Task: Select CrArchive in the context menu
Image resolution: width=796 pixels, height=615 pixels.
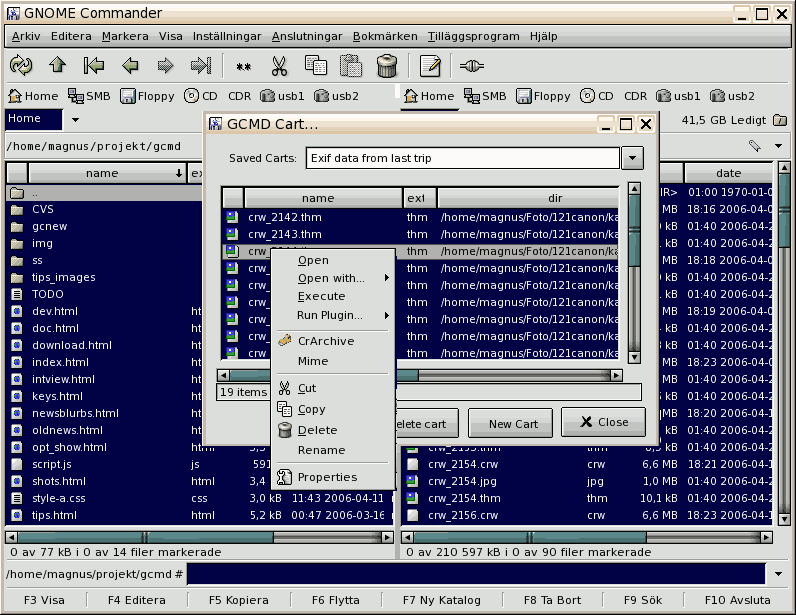Action: click(334, 341)
